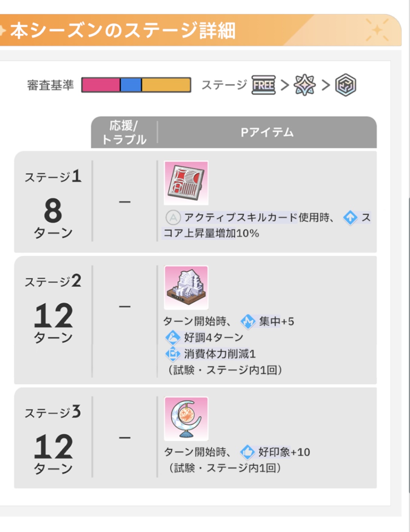Tap the 好印象 thumbs-up icon
The width and height of the screenshot is (410, 532).
pyautogui.click(x=247, y=452)
